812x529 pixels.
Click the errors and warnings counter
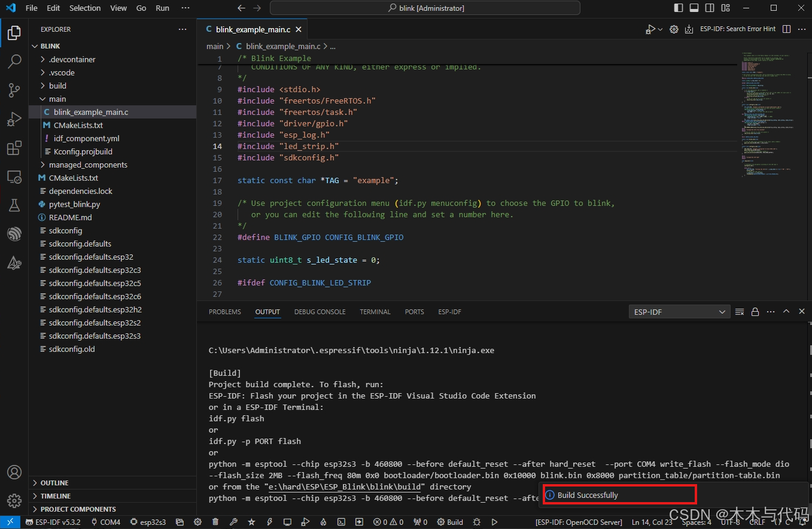point(388,522)
